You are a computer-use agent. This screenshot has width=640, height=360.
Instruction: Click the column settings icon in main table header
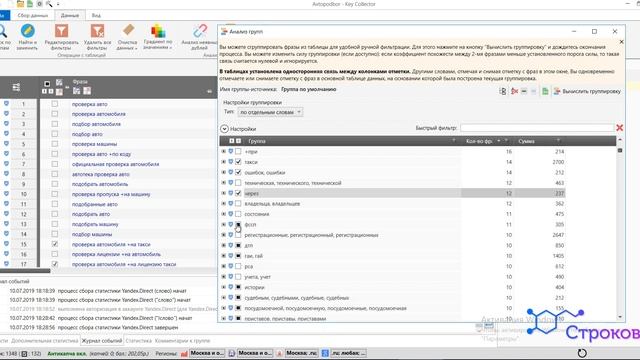16,87
